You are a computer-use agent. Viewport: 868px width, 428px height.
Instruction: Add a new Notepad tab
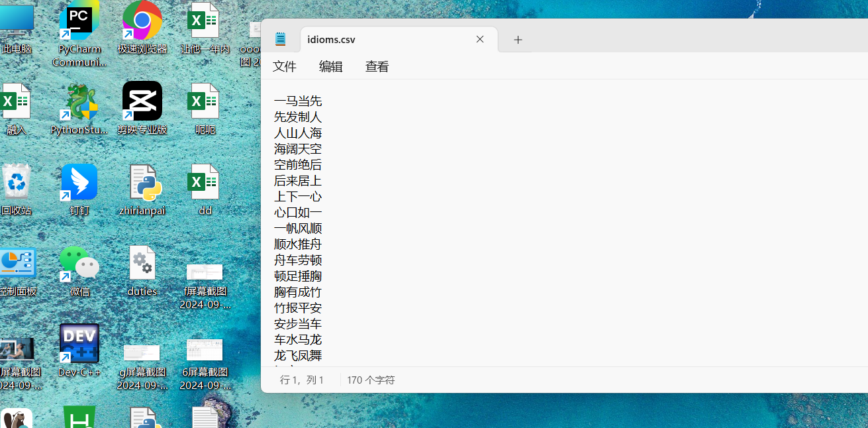518,40
